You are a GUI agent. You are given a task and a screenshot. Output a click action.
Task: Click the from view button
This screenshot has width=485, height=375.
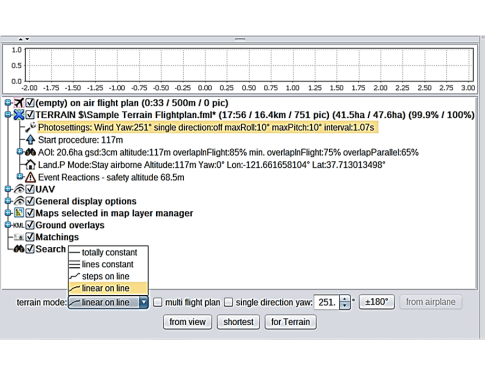(187, 322)
